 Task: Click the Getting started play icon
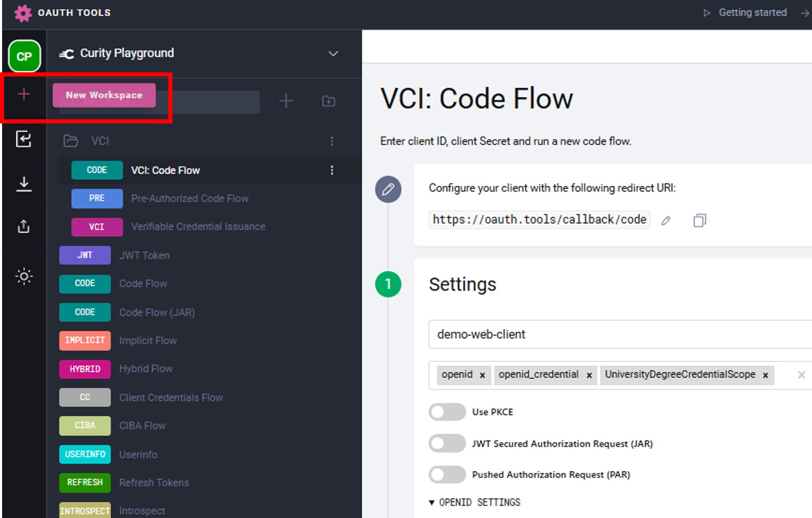tap(706, 13)
